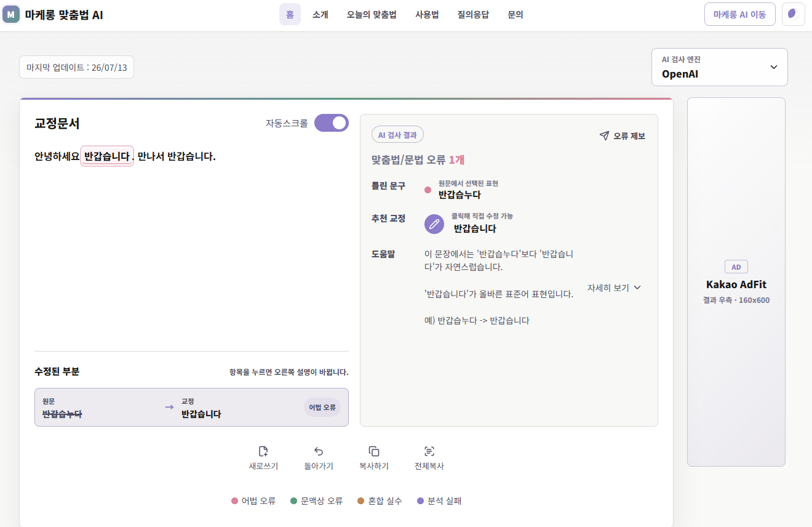Viewport: 812px width, 527px height.
Task: Open the 질의응답 menu item
Action: click(x=473, y=14)
